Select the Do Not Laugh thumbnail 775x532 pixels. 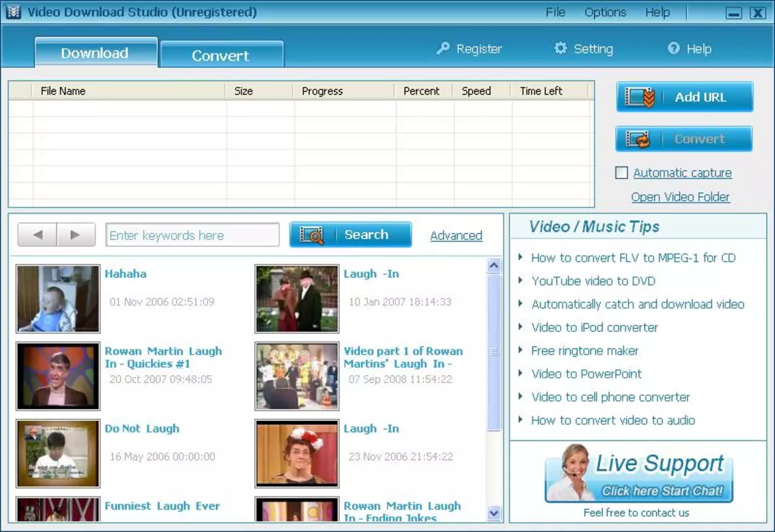[x=58, y=454]
